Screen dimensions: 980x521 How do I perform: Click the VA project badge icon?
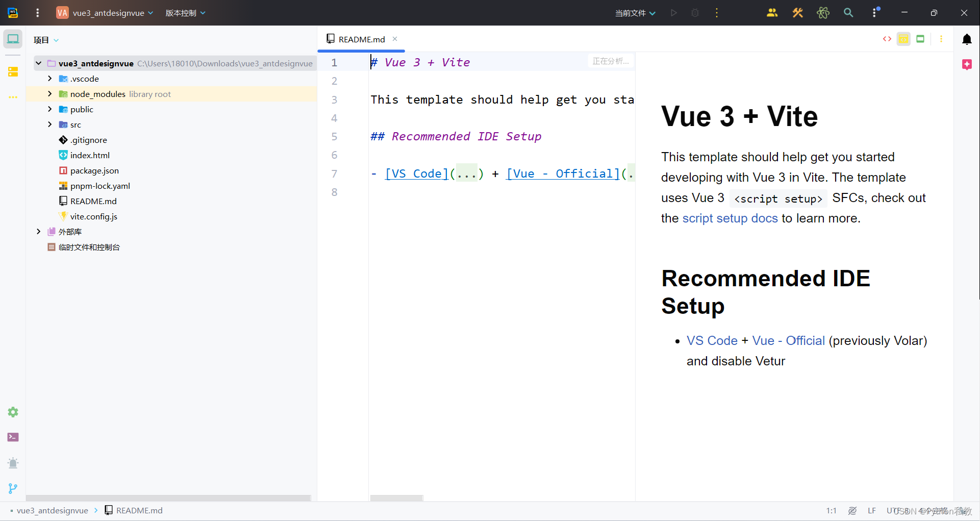point(62,13)
